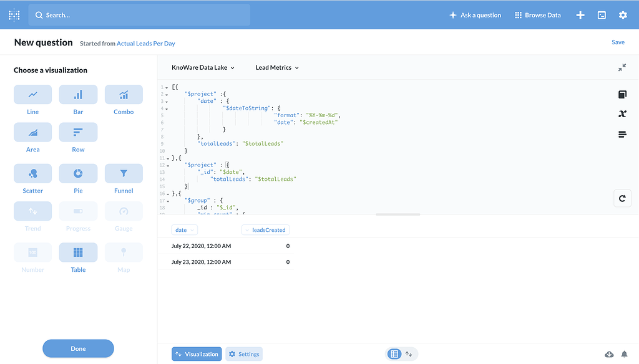Select Progress visualization
This screenshot has width=639, height=364.
click(x=78, y=211)
